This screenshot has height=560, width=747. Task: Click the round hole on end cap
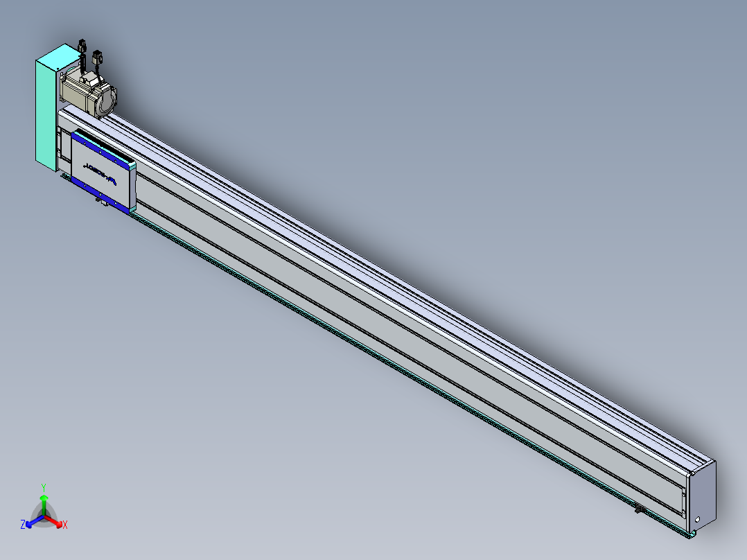(698, 520)
